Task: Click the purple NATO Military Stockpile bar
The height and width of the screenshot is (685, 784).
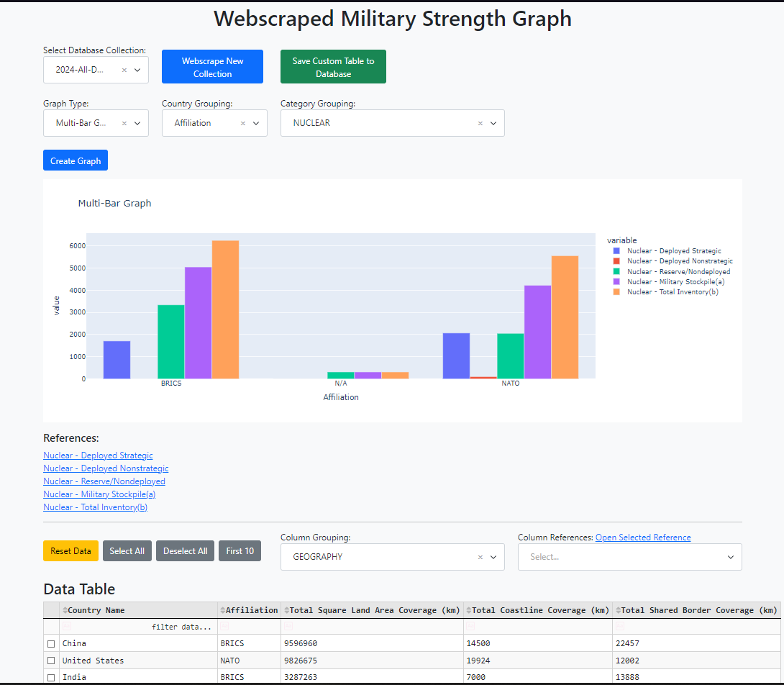Action: pyautogui.click(x=537, y=332)
